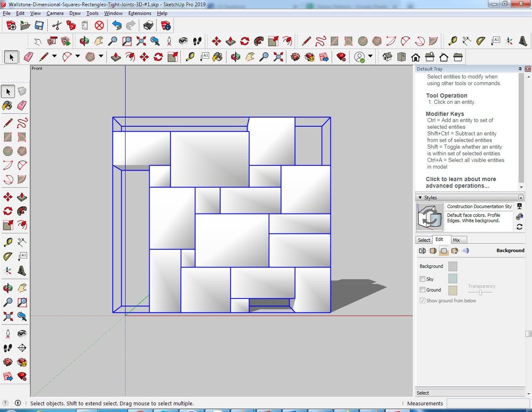The width and height of the screenshot is (532, 412).
Task: Select the Paint Bucket tool in left toolbar
Action: pos(7,105)
